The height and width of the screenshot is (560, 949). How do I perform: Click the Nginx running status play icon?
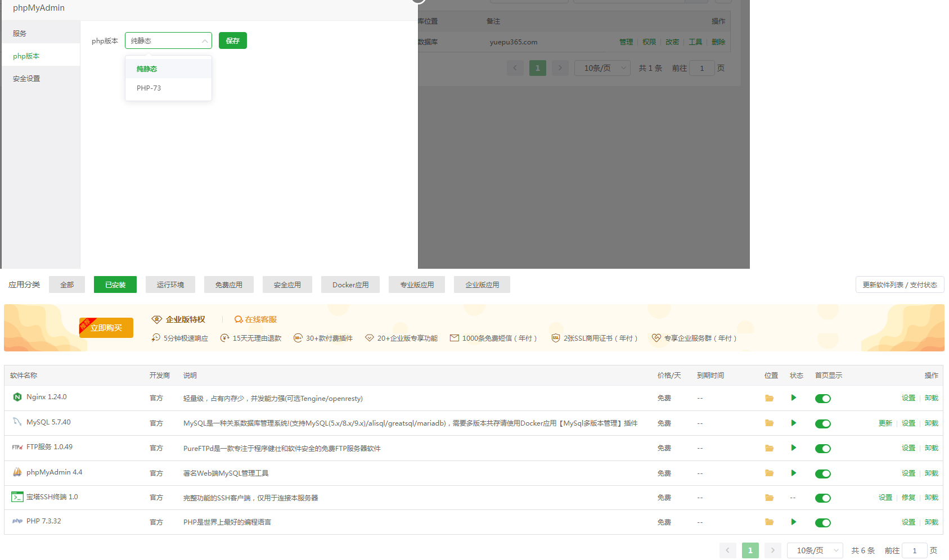tap(793, 398)
